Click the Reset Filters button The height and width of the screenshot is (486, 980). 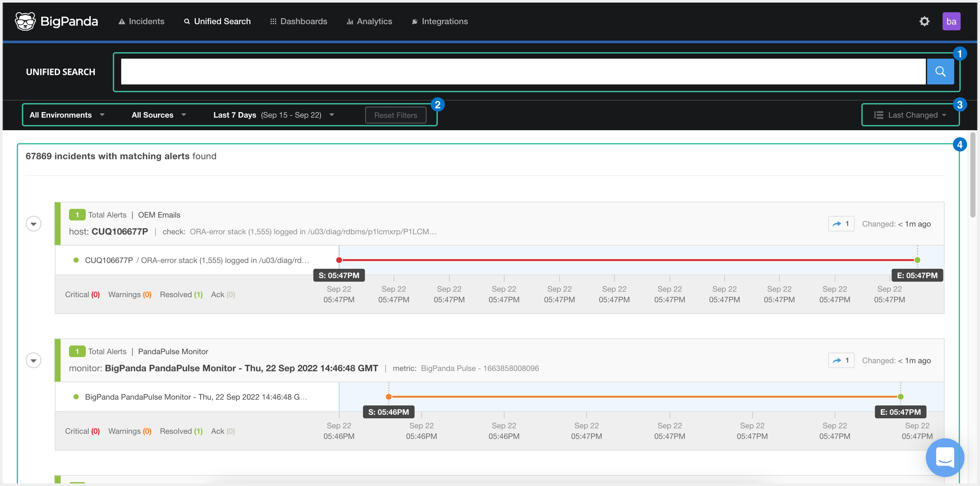395,115
